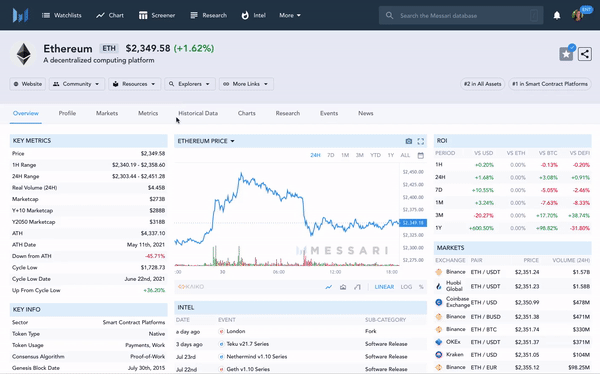Click the Website button
Viewport: 600px width, 374px height.
[x=28, y=84]
